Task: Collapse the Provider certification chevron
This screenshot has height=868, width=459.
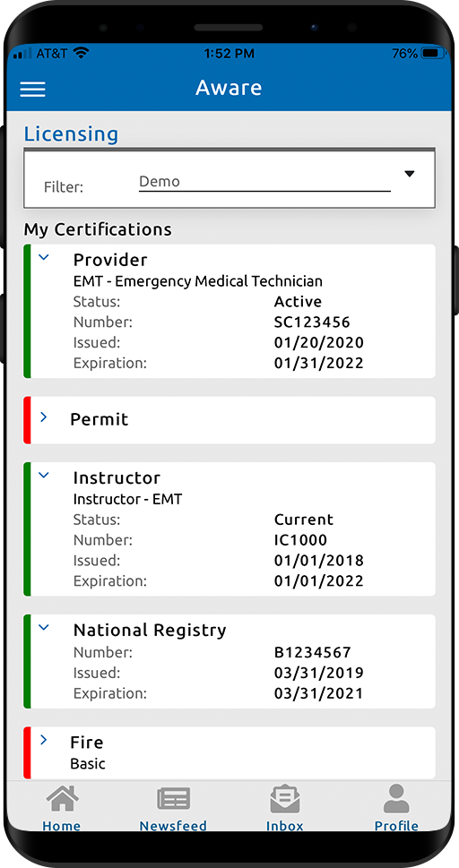Action: click(x=44, y=257)
